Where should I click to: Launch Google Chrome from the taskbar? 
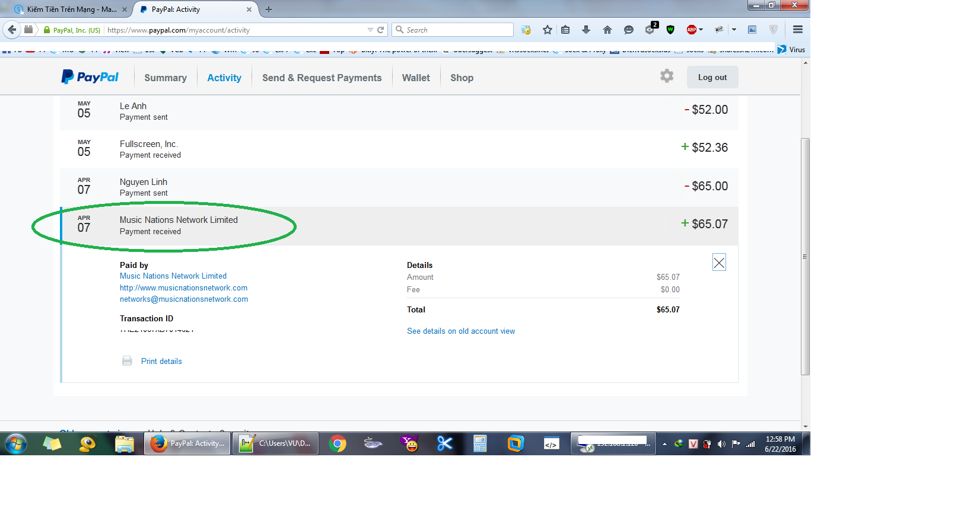pos(338,443)
